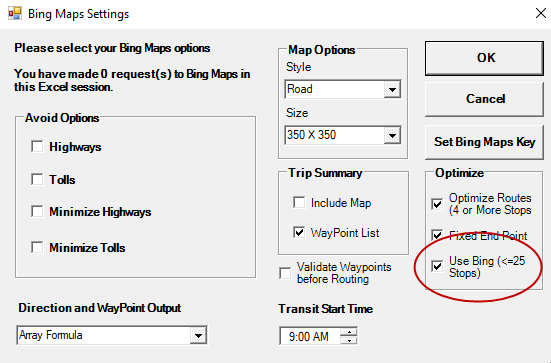Screen dimensions: 551x363
Task: Click the Transit Start Time field
Action: pos(310,336)
